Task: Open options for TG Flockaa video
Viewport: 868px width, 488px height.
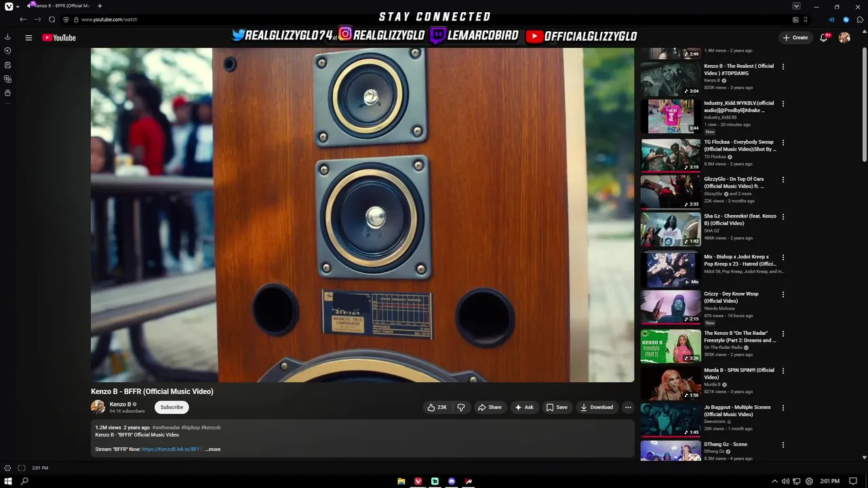Action: [783, 143]
